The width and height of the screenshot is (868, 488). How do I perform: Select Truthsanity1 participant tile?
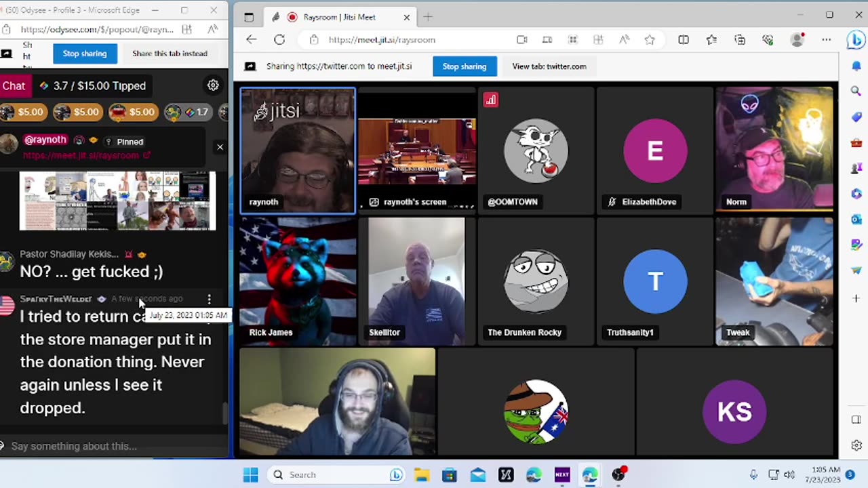[655, 281]
